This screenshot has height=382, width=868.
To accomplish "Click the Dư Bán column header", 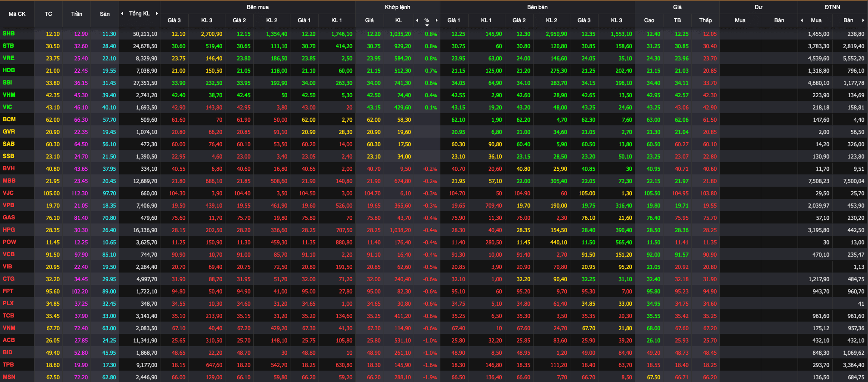I will pos(779,20).
